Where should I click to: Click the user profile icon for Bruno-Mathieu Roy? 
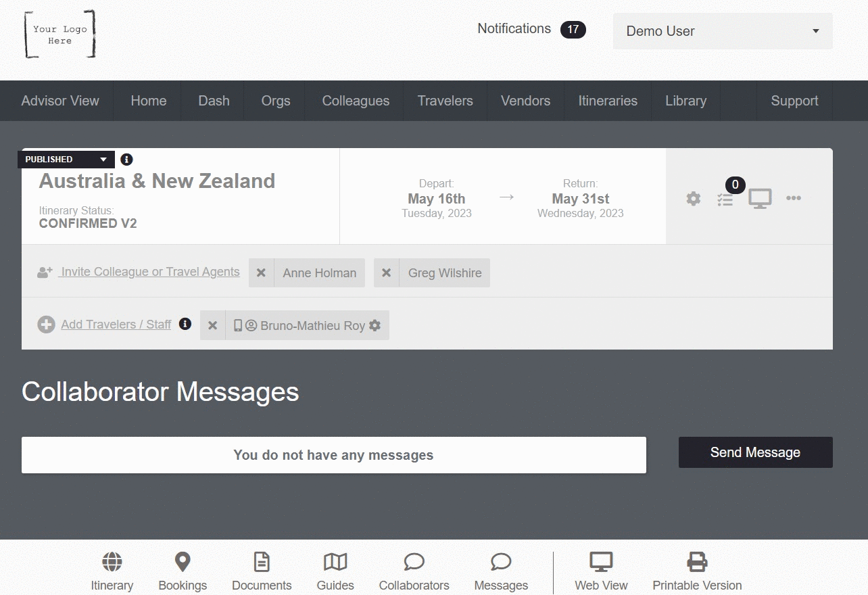coord(251,325)
